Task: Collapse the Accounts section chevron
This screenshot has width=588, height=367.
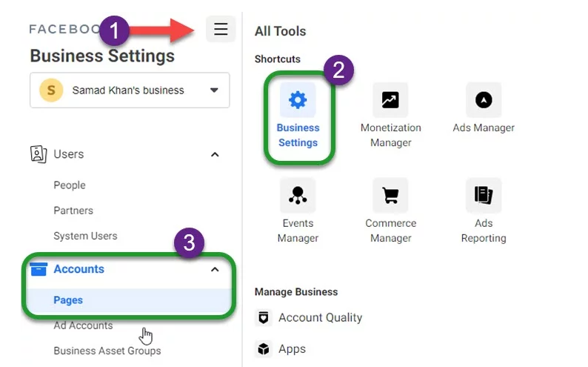Action: (x=215, y=269)
